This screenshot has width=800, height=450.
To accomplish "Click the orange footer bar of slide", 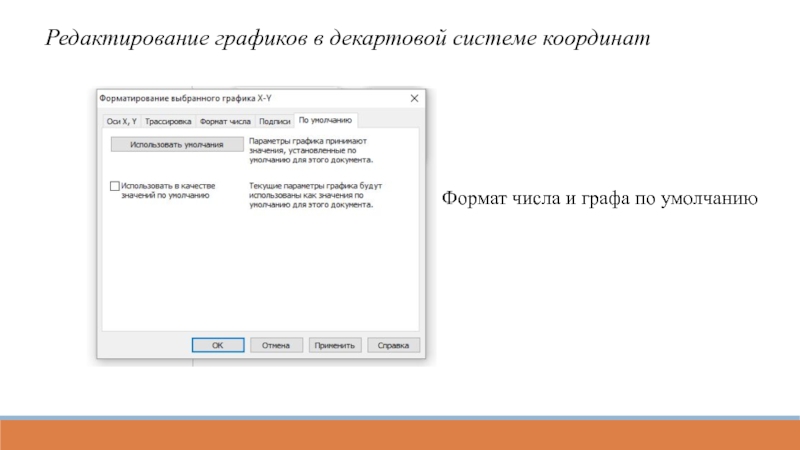I will pos(400,435).
